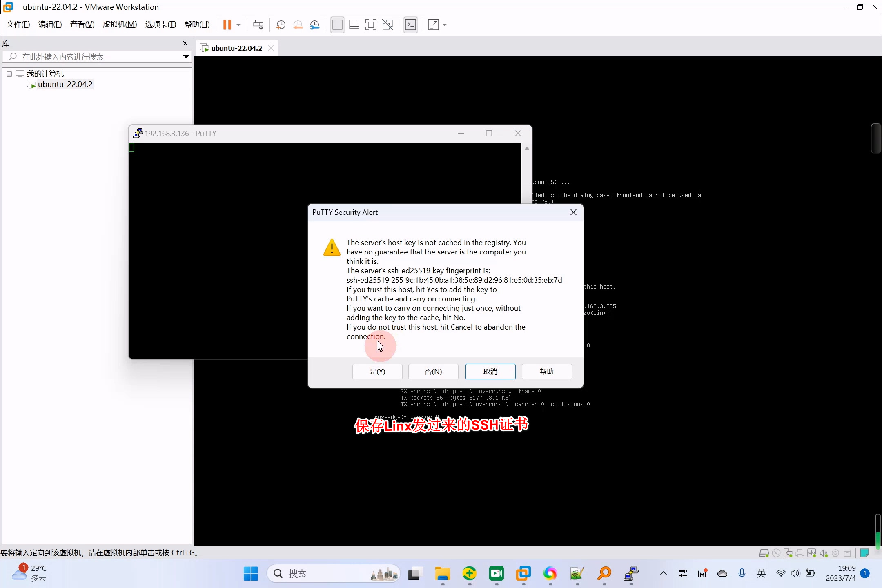Close the ubuntu-22.04.2 tab
Screen dimensions: 882x588
coord(271,48)
